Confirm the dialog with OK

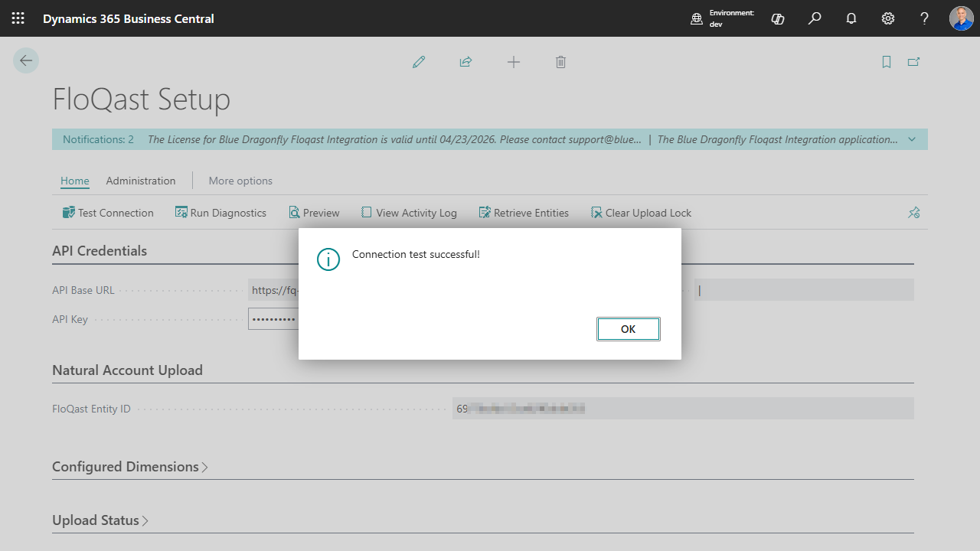629,329
